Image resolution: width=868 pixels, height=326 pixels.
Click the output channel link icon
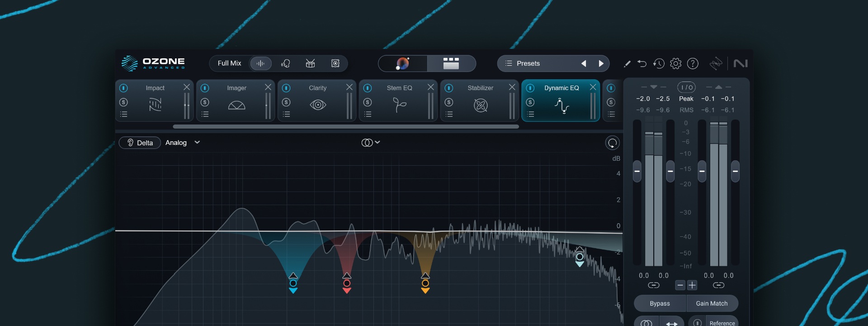[718, 285]
